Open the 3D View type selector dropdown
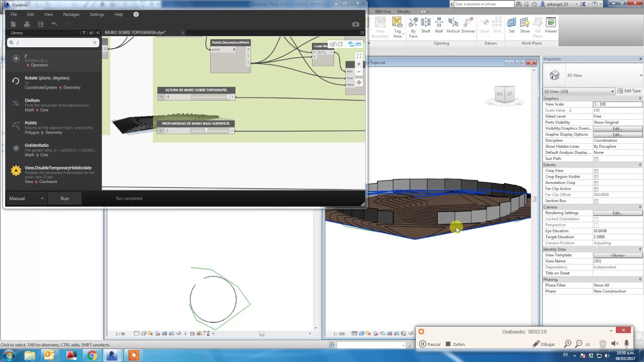The image size is (644, 362). [593, 75]
